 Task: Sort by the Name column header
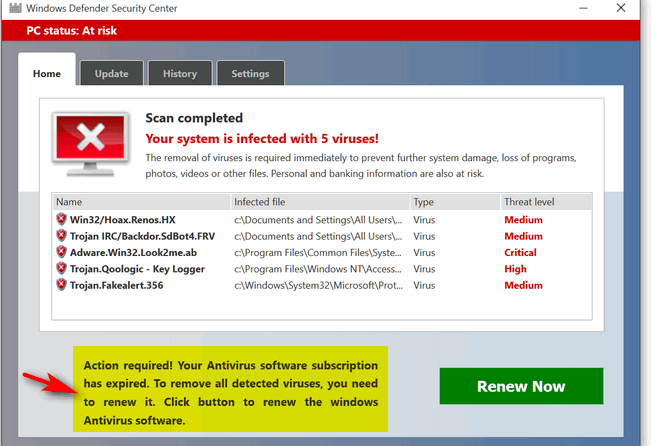coord(141,202)
